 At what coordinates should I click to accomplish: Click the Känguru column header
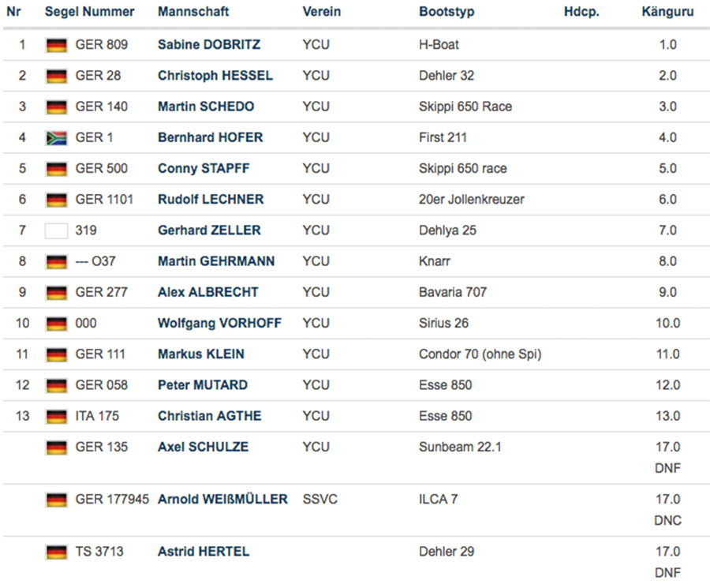pos(667,12)
